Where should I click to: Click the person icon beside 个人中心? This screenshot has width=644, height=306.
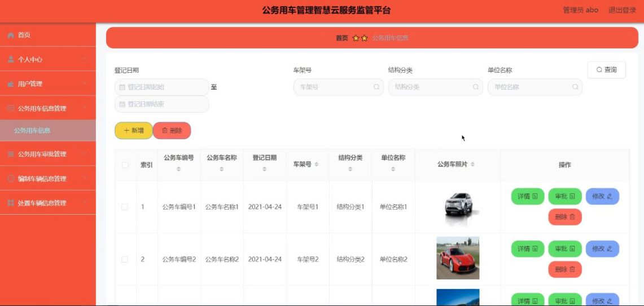pyautogui.click(x=11, y=60)
